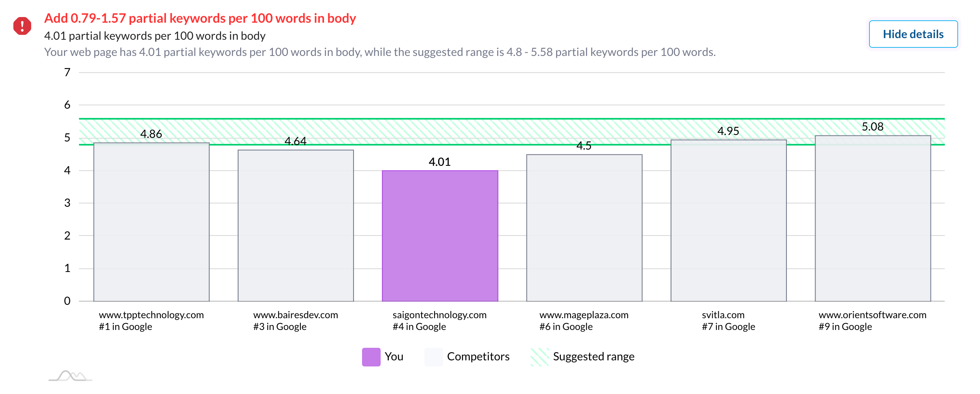Click the Suggested range legend text
Screen dimensions: 980x394
click(x=594, y=357)
